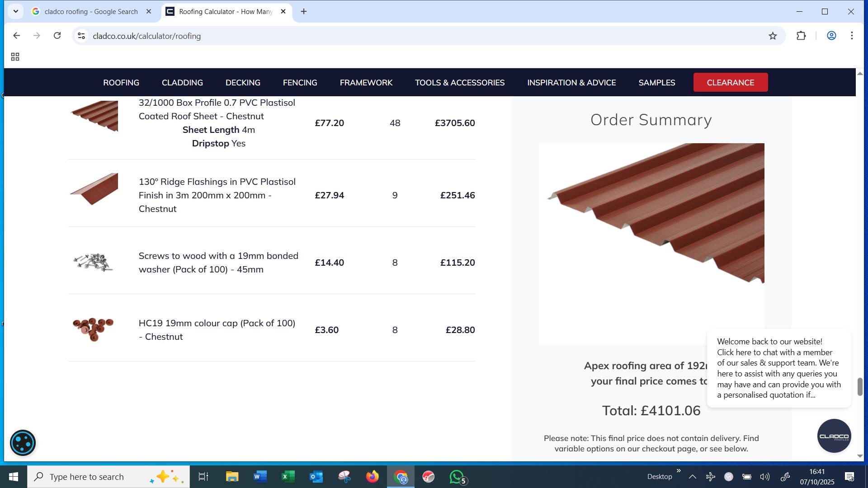Screen dimensions: 868x488
Task: Bookmark this page with the star icon
Action: point(773,36)
